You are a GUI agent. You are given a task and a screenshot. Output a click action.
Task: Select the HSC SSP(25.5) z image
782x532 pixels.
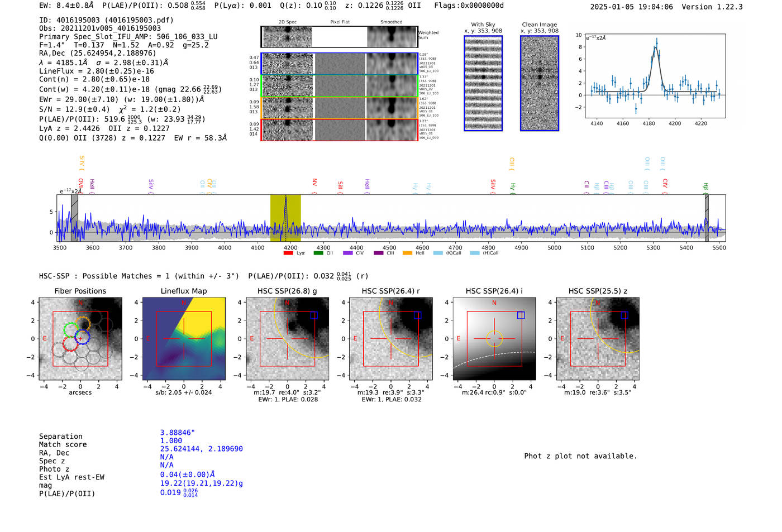[598, 339]
